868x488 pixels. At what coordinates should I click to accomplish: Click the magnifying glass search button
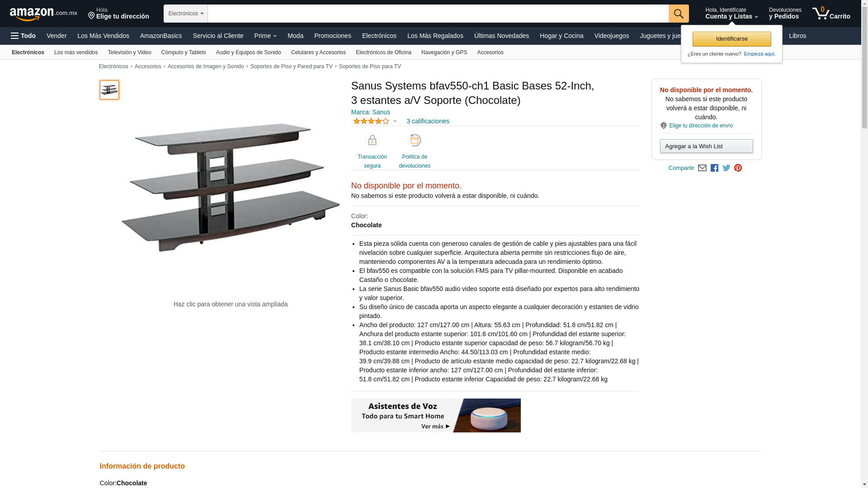click(x=679, y=14)
